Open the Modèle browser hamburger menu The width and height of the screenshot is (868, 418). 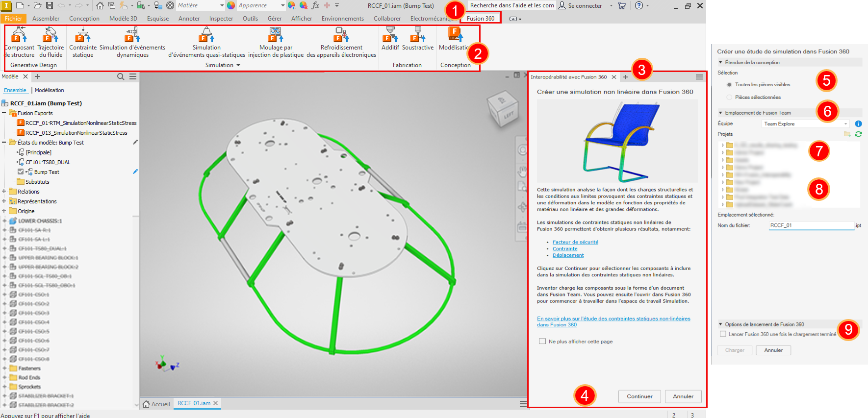pyautogui.click(x=133, y=76)
